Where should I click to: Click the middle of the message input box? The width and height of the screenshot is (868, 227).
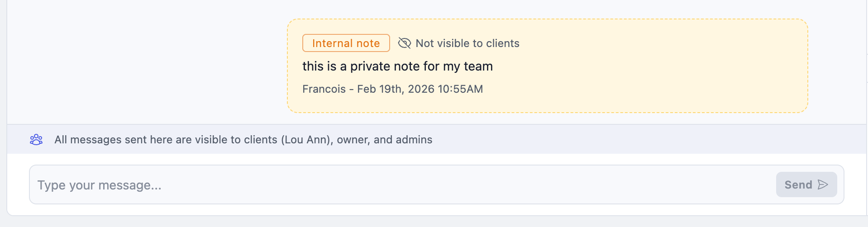(x=403, y=184)
